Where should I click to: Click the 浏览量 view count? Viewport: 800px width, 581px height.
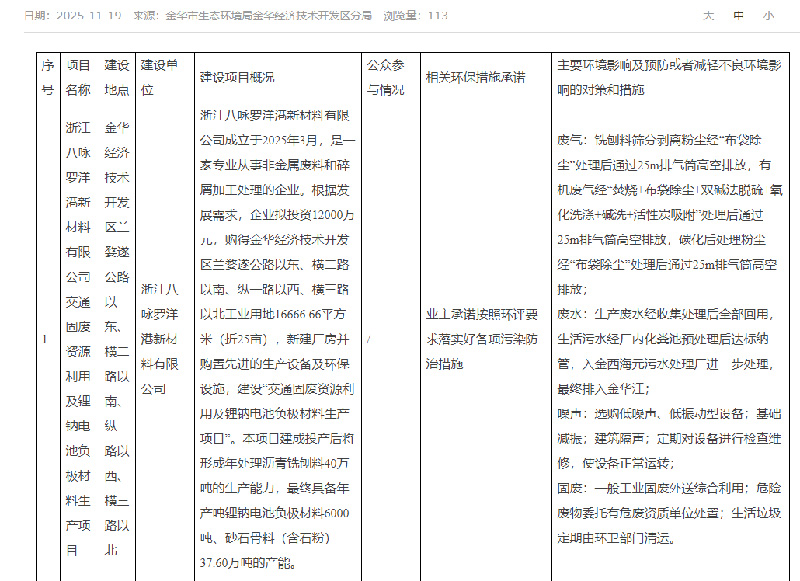(417, 16)
